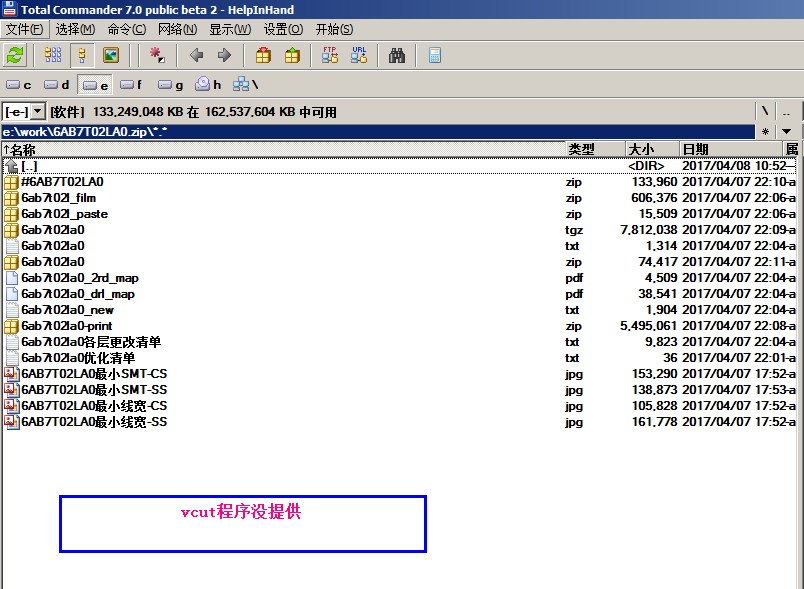
Task: Switch to CD drive h
Action: coord(208,85)
